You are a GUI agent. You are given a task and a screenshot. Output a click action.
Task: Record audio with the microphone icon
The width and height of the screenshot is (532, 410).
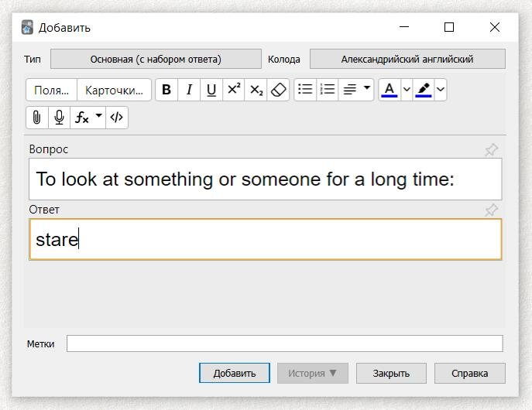click(x=59, y=118)
